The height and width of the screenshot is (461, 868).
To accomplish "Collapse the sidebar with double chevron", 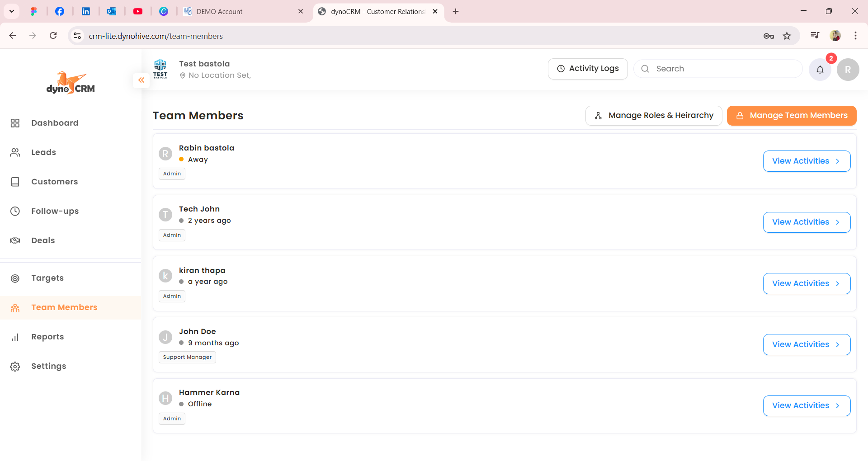I will (141, 80).
